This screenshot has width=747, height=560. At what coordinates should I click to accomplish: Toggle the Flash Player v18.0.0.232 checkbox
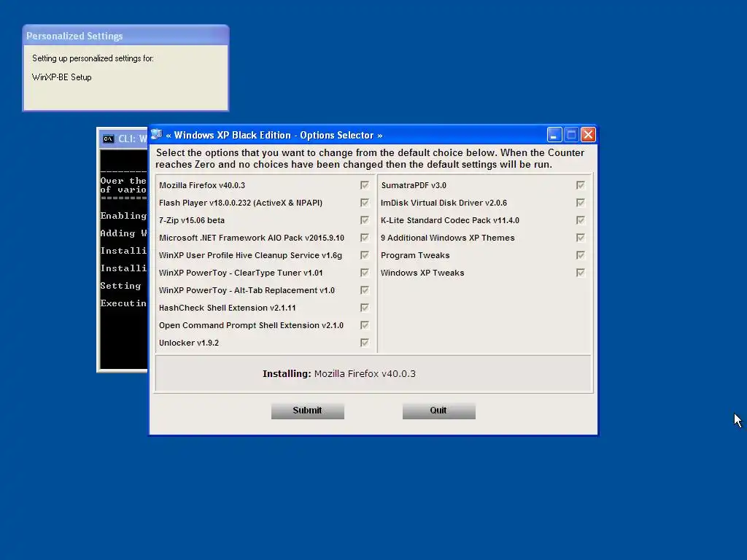point(365,203)
